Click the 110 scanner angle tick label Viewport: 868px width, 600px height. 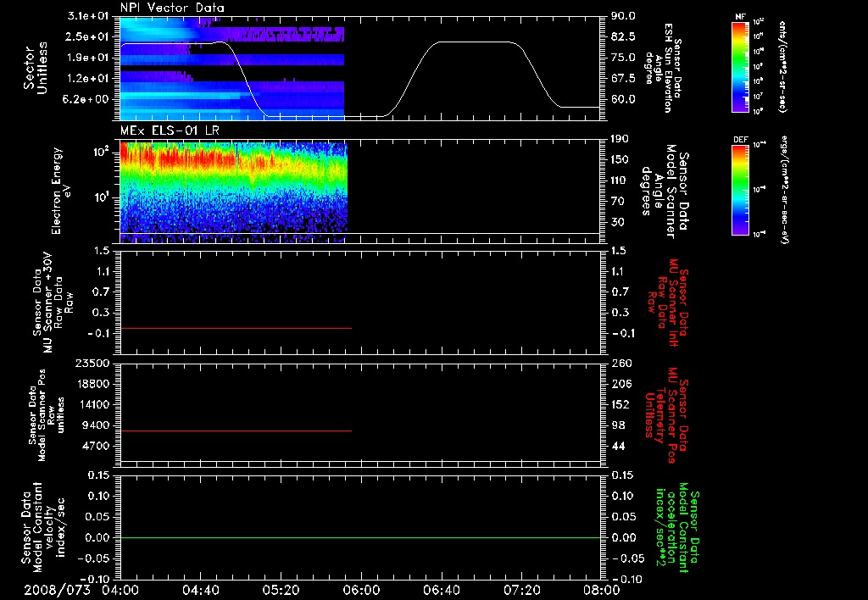point(620,181)
